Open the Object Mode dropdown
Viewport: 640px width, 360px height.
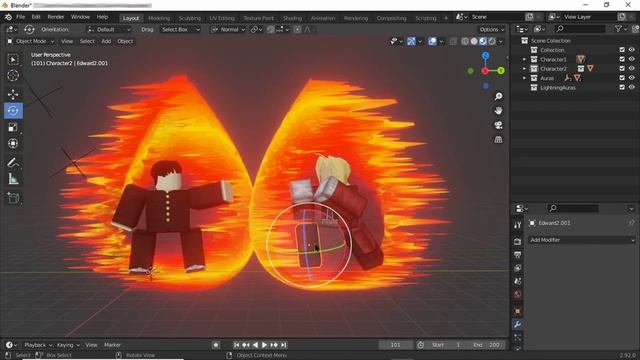[30, 41]
